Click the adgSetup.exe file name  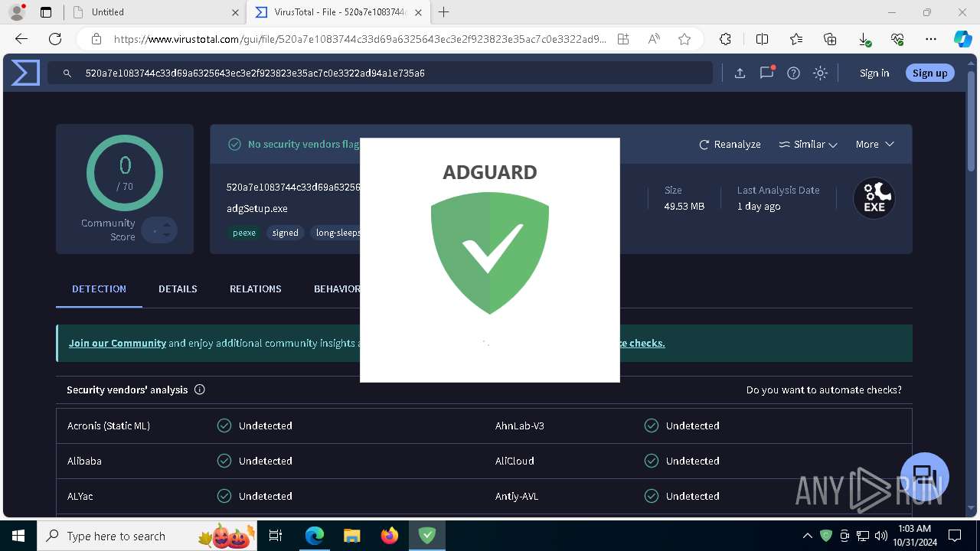(x=256, y=208)
